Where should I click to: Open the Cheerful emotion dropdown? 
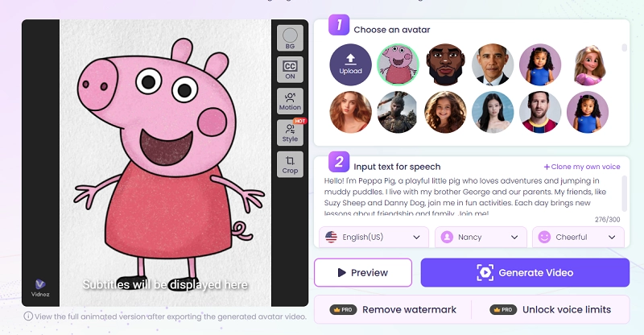(x=578, y=238)
